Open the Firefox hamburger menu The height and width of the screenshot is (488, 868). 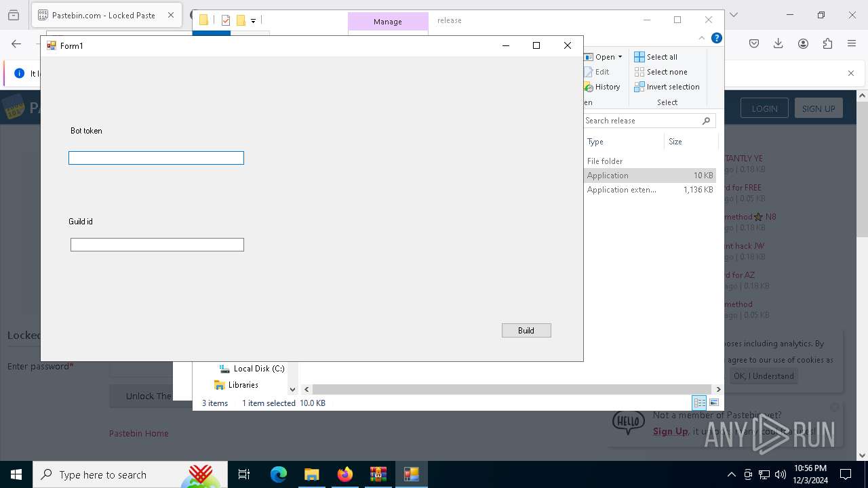tap(852, 43)
